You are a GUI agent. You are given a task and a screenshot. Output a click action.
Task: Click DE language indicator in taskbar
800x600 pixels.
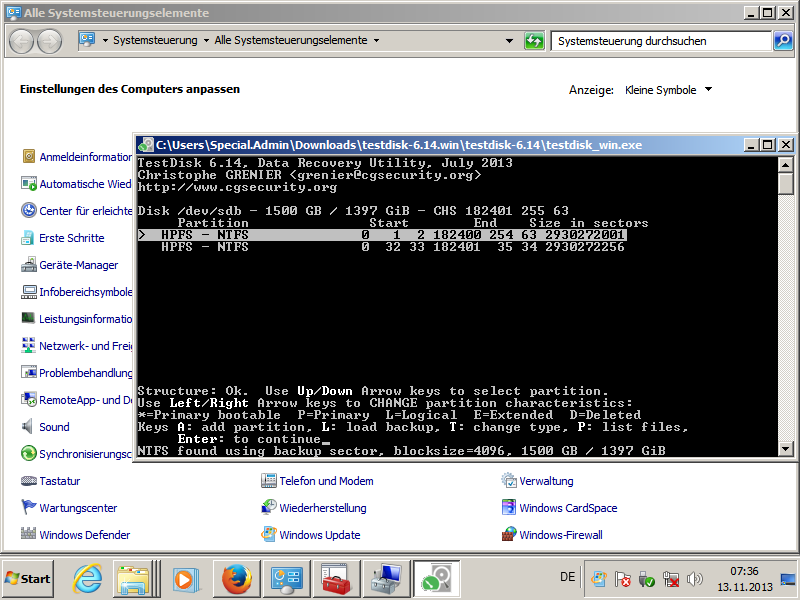[567, 577]
